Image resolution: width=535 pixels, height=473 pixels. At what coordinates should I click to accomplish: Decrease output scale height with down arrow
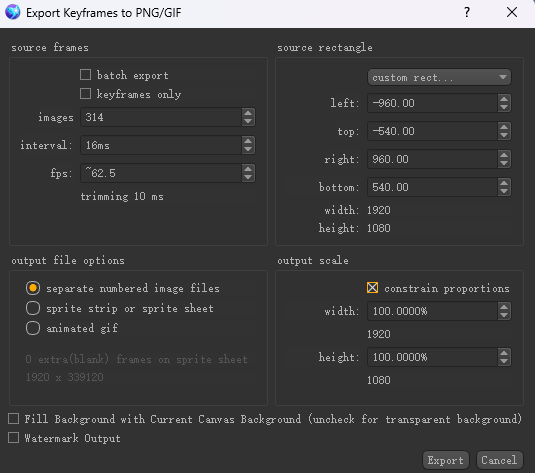pyautogui.click(x=504, y=361)
